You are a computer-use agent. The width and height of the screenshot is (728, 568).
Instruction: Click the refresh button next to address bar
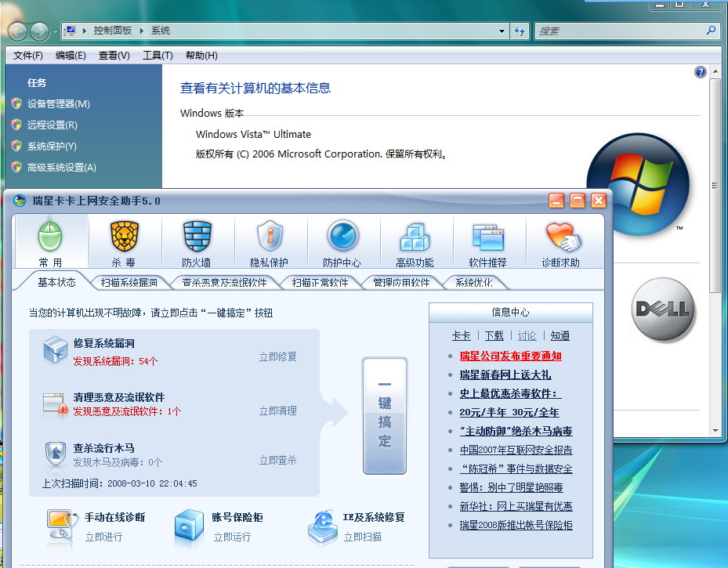tap(520, 31)
